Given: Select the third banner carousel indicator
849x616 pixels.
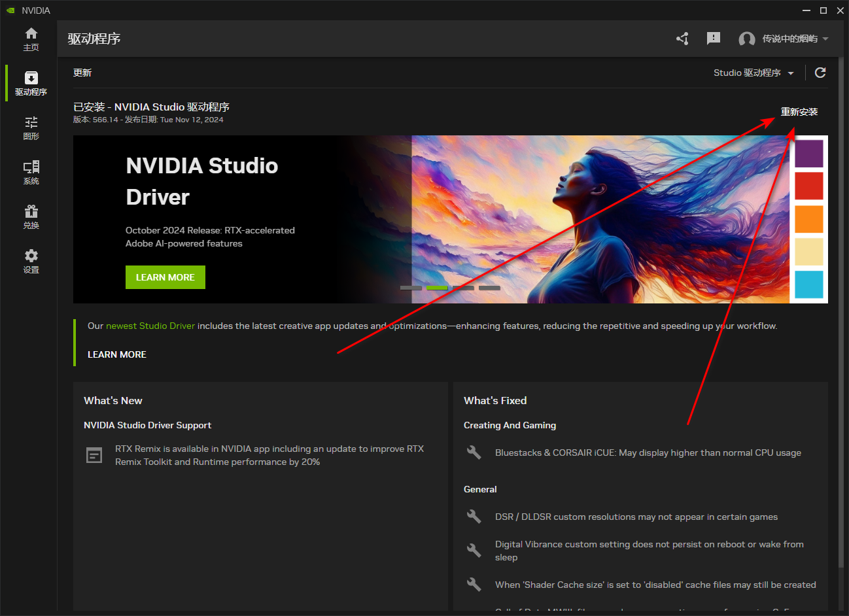Looking at the screenshot, I should (463, 288).
